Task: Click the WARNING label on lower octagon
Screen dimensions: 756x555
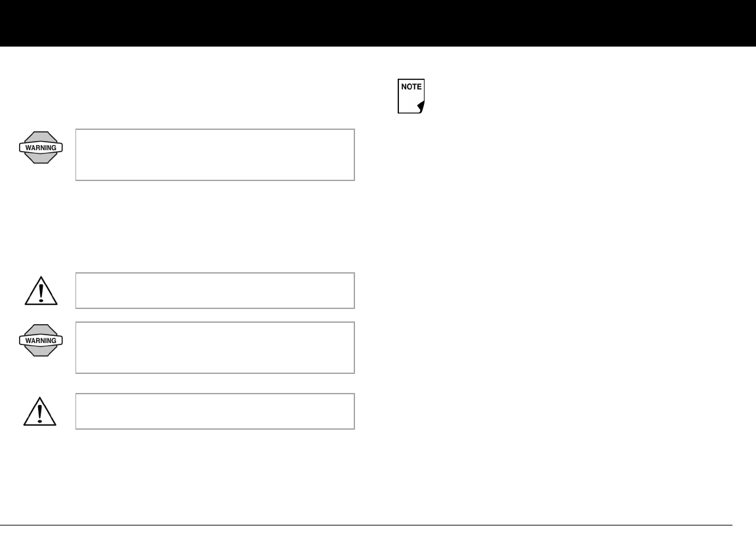Action: (41, 340)
